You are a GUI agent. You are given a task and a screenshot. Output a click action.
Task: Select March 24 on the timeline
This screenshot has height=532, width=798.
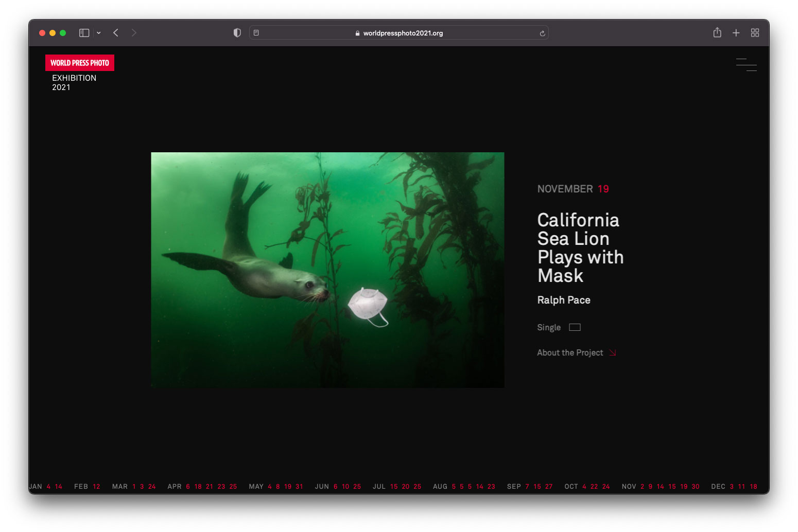(x=152, y=486)
